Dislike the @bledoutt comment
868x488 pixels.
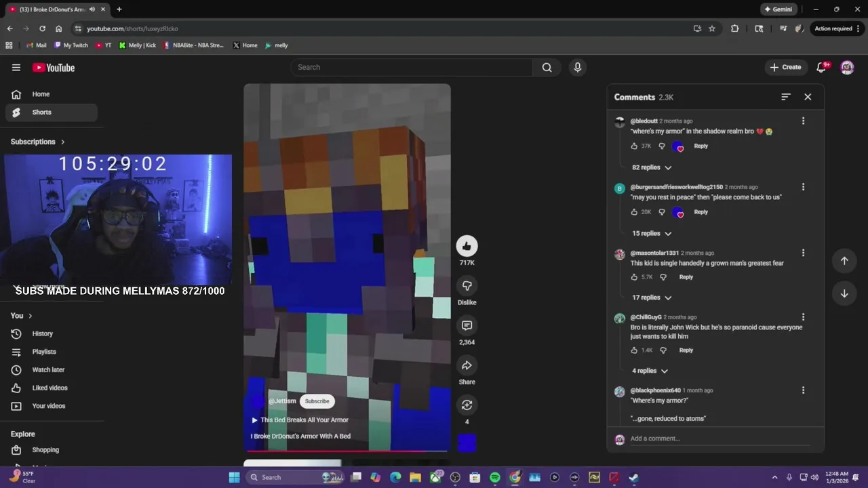click(x=662, y=146)
